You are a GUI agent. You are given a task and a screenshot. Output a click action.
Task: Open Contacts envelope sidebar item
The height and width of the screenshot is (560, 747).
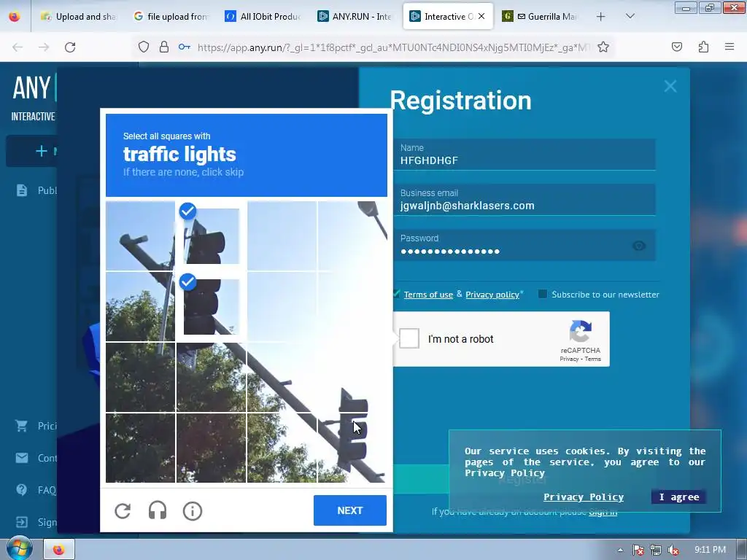point(36,458)
